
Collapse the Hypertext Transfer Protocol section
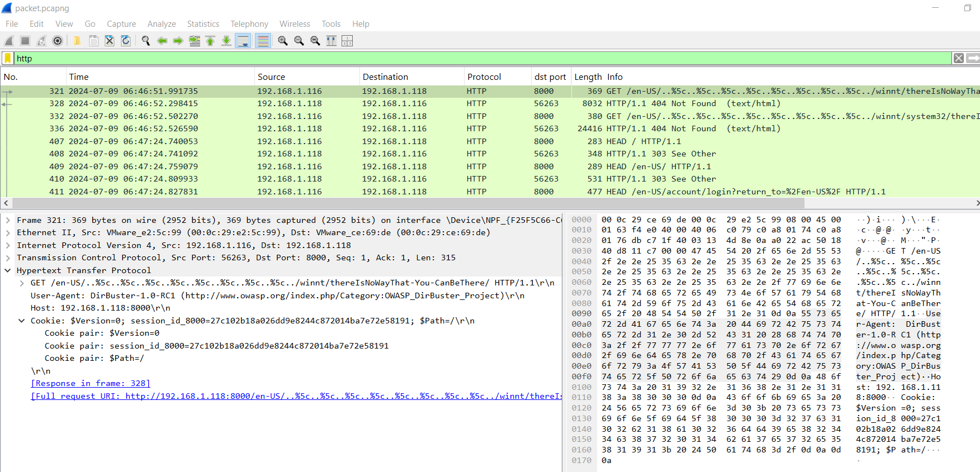pyautogui.click(x=8, y=270)
